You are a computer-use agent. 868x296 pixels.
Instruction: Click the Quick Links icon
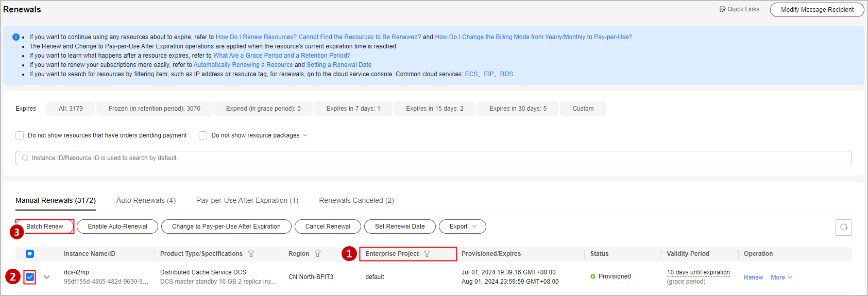(723, 9)
